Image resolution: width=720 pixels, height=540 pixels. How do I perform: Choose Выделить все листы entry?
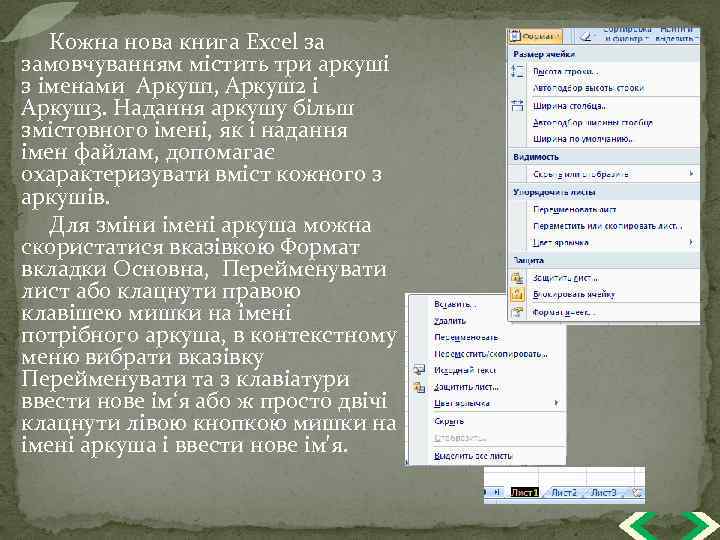[x=473, y=456]
